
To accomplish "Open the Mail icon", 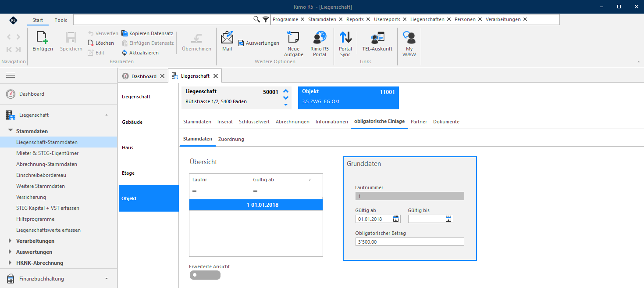I will (227, 37).
